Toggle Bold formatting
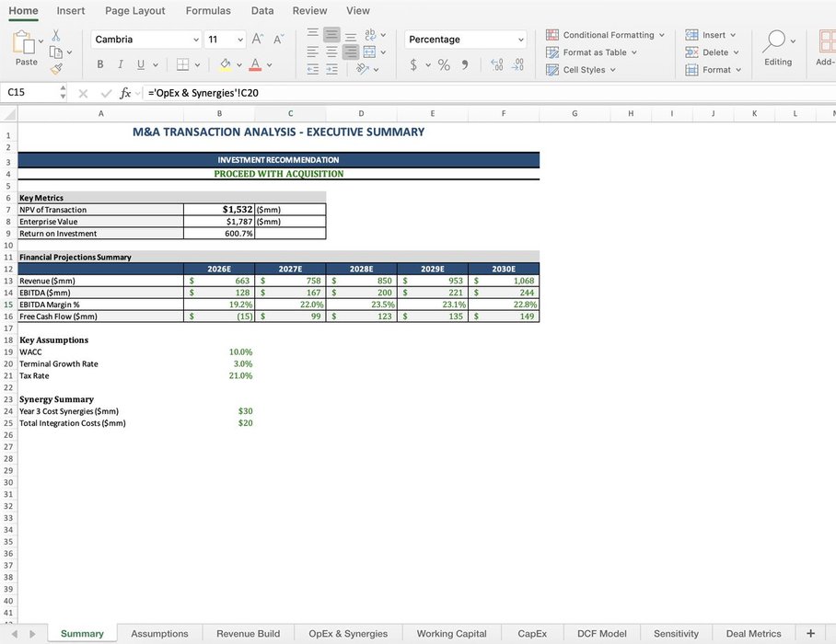Viewport: 836px width, 644px height. point(100,65)
